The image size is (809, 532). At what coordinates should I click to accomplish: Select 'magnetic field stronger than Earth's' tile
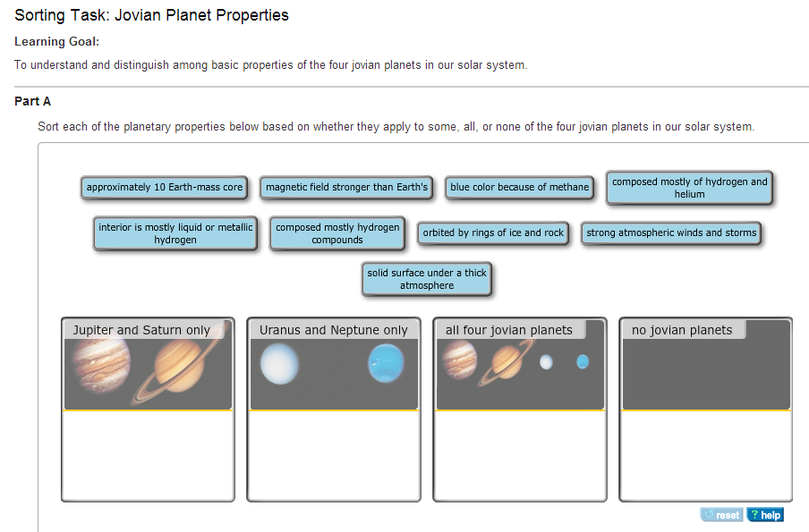346,187
